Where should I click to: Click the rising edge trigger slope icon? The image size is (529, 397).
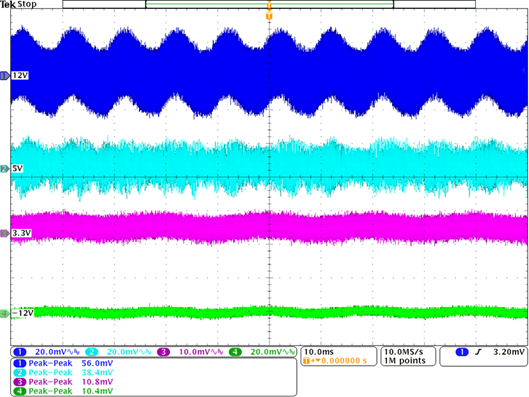(x=478, y=352)
